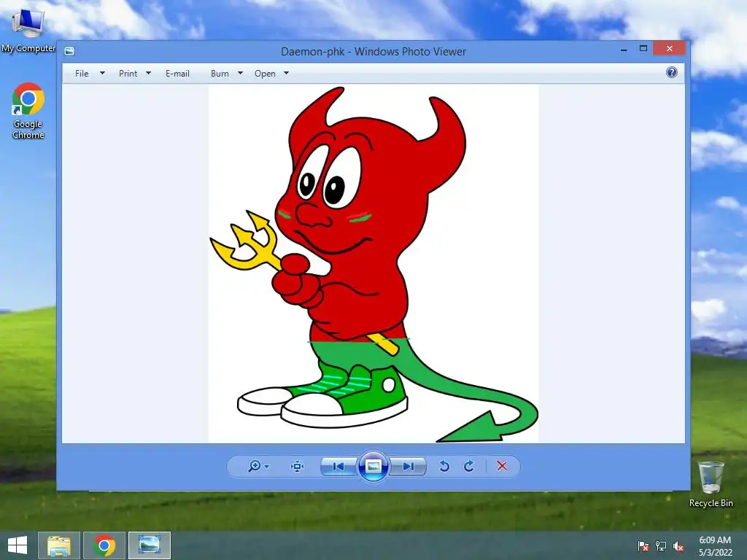The height and width of the screenshot is (560, 747).
Task: Go to the previous photo
Action: pos(338,466)
